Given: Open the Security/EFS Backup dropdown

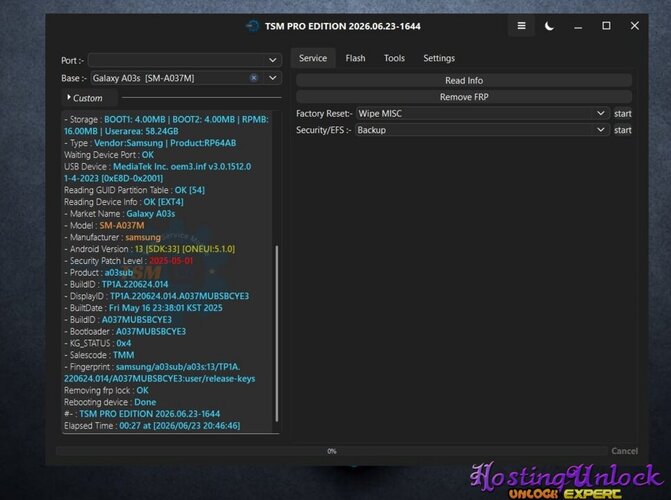Looking at the screenshot, I should click(x=482, y=130).
